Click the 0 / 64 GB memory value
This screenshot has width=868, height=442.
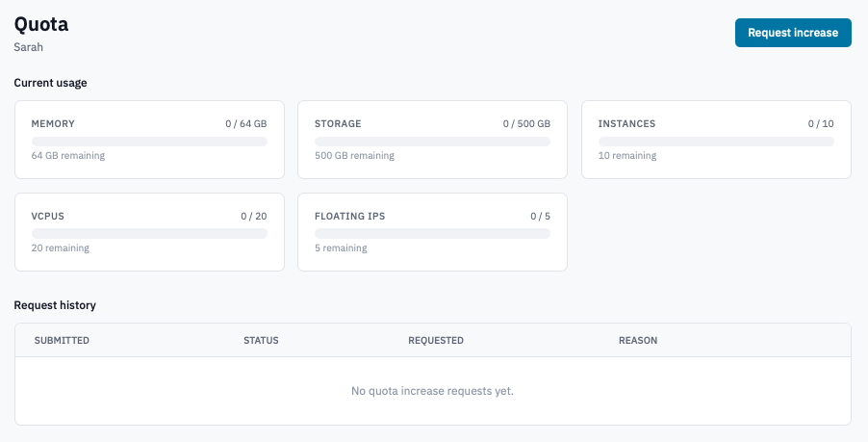click(245, 123)
